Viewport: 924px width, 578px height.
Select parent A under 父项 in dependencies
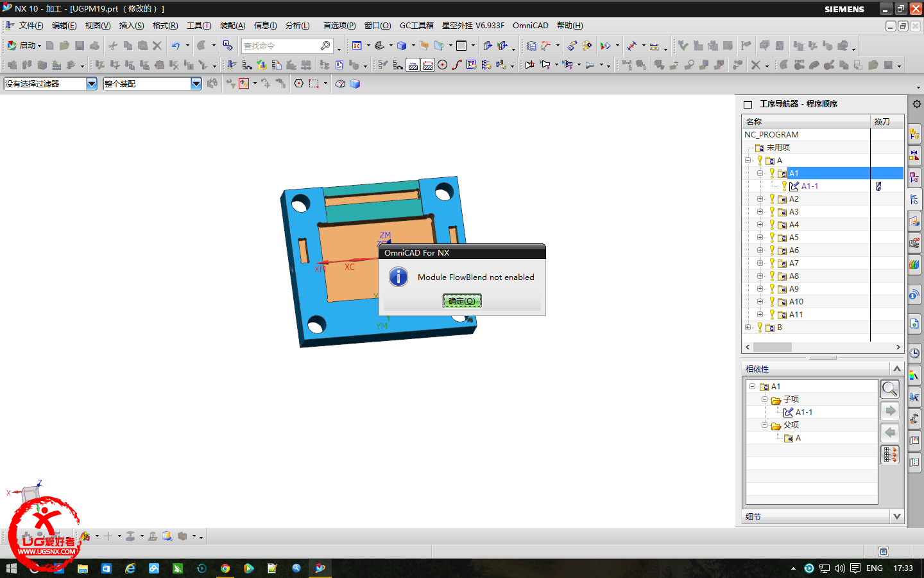(798, 438)
